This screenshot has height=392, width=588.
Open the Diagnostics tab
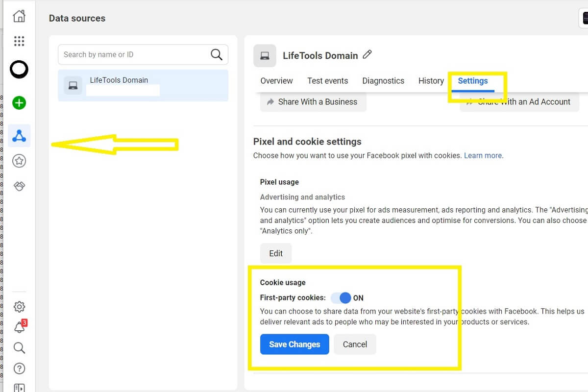click(x=383, y=81)
